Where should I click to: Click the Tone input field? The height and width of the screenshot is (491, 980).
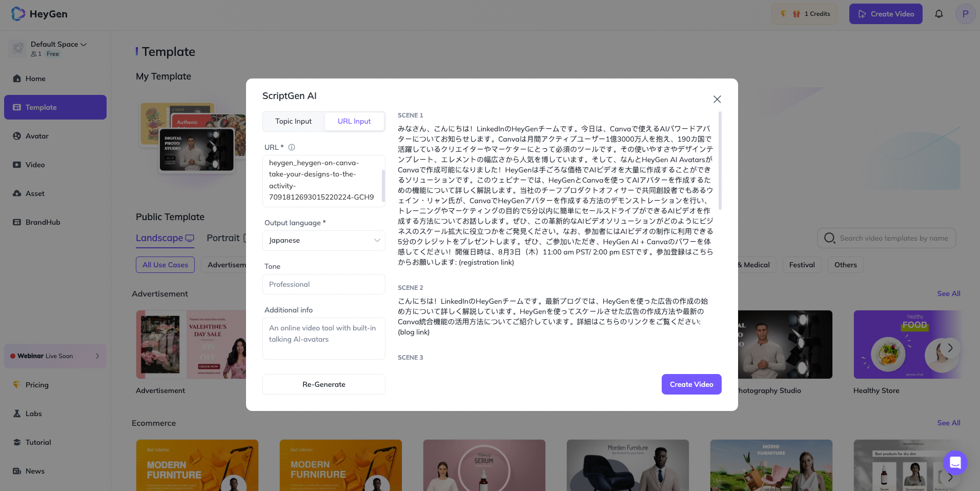tap(324, 284)
